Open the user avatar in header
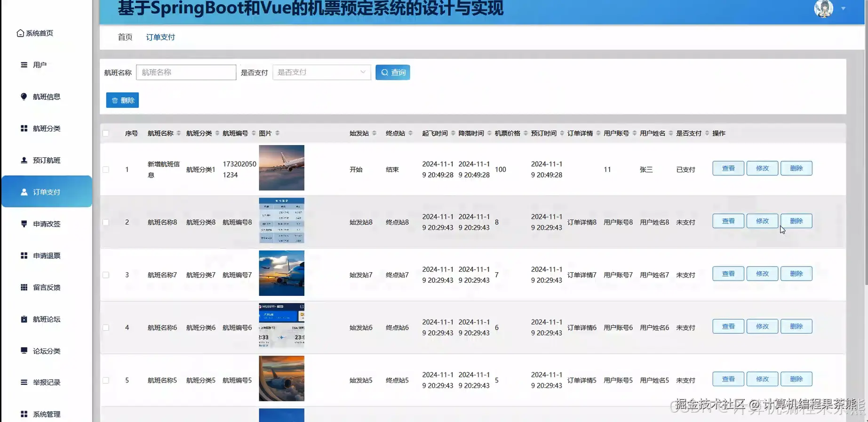This screenshot has height=422, width=868. pyautogui.click(x=823, y=8)
